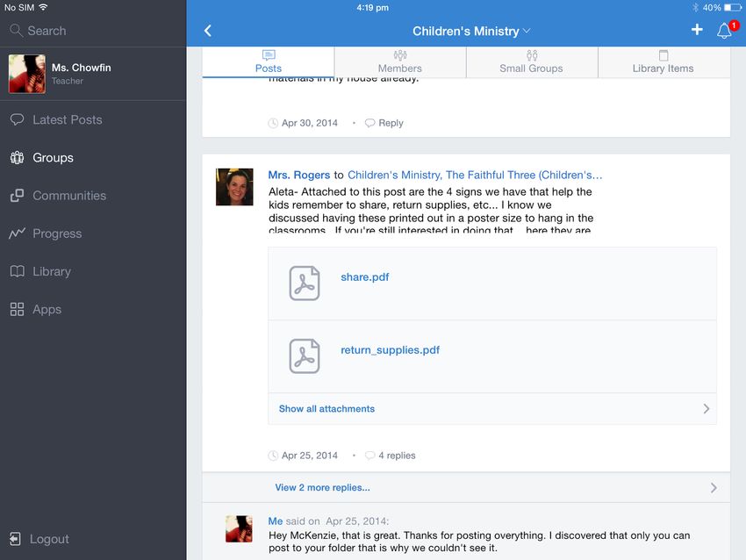Go back using the header arrow
This screenshot has width=746, height=560.
click(x=207, y=31)
